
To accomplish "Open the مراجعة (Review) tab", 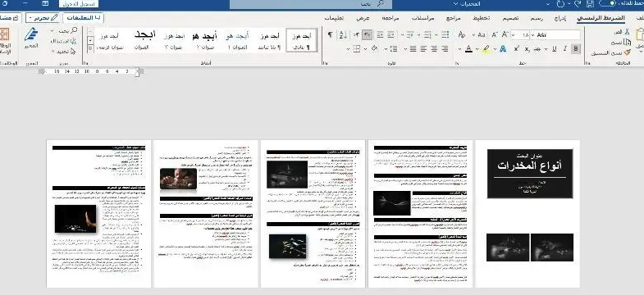I will 391,19.
